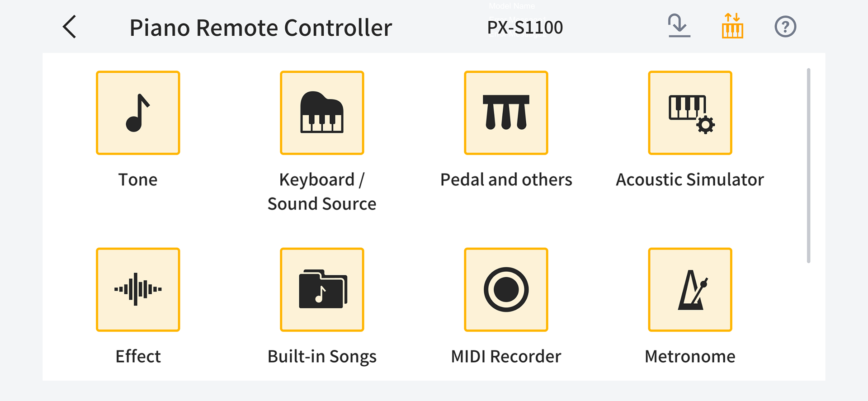Click the Metronome label
868x401 pixels.
pyautogui.click(x=689, y=356)
